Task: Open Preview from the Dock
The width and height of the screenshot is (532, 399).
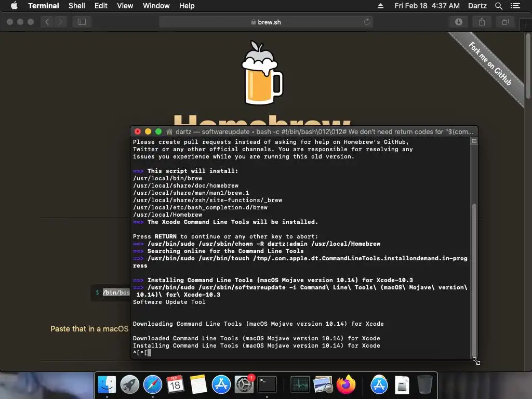Action: [x=323, y=385]
